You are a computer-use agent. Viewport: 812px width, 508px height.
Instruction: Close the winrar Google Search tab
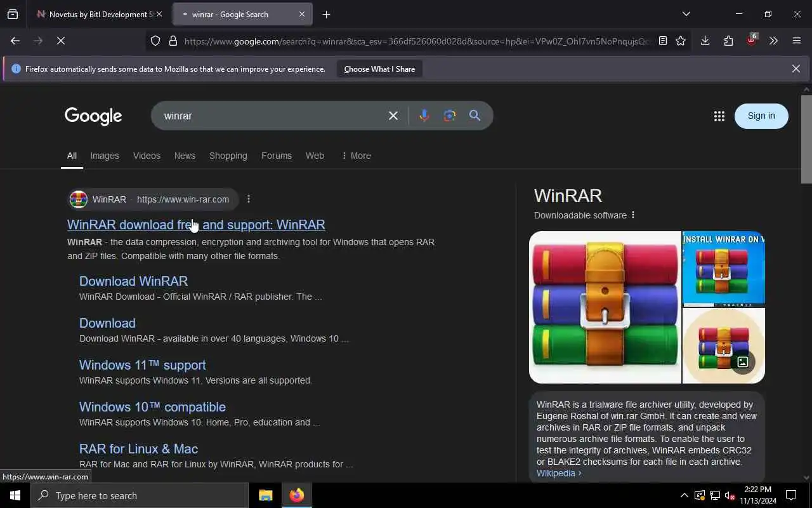click(302, 14)
